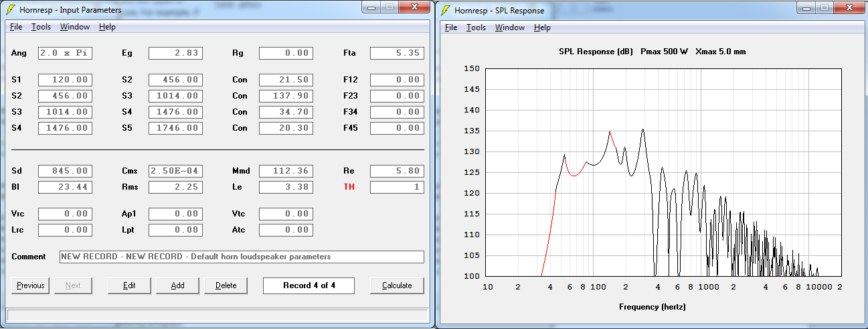Screen dimensions: 868x329
Task: Click the Edit button
Action: [x=129, y=285]
